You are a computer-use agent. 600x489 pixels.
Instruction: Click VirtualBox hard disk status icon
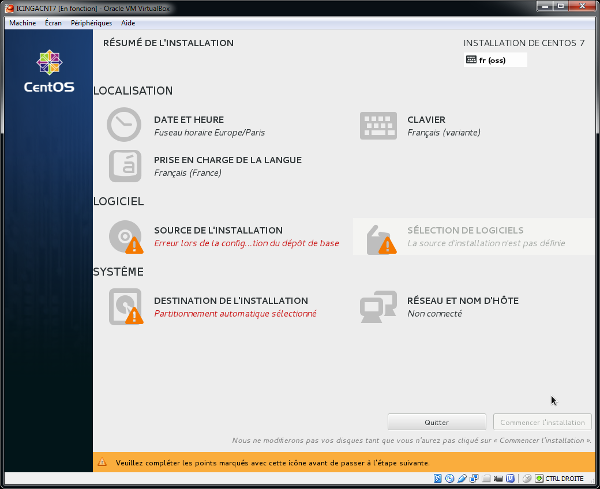438,478
